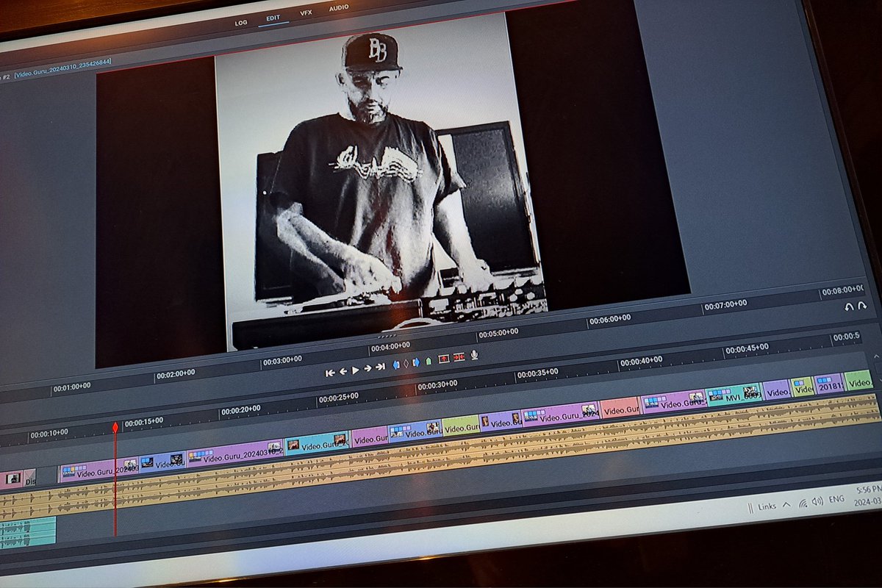The image size is (882, 588).
Task: Click 00:02:00+00 on the viewer ruler
Action: coord(176,373)
